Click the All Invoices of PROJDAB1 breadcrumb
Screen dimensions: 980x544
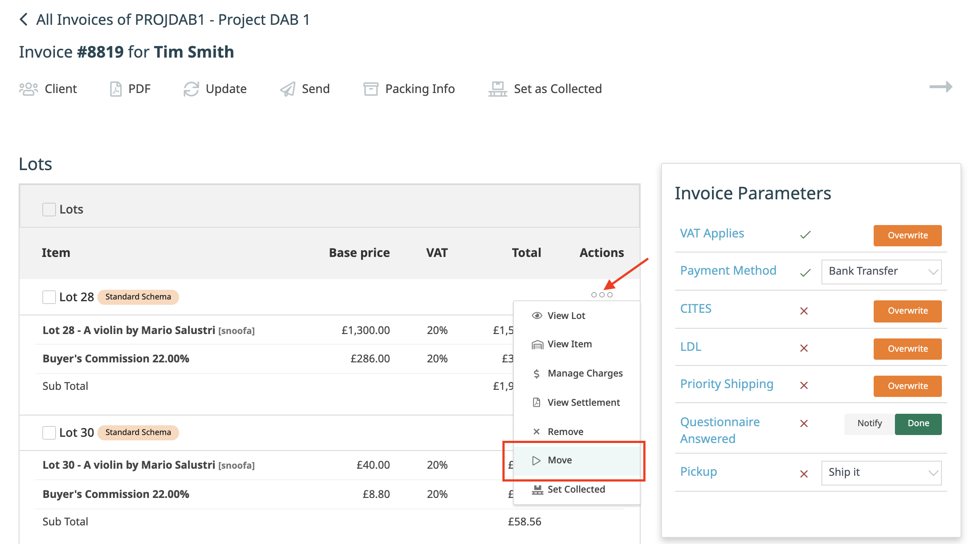point(173,19)
